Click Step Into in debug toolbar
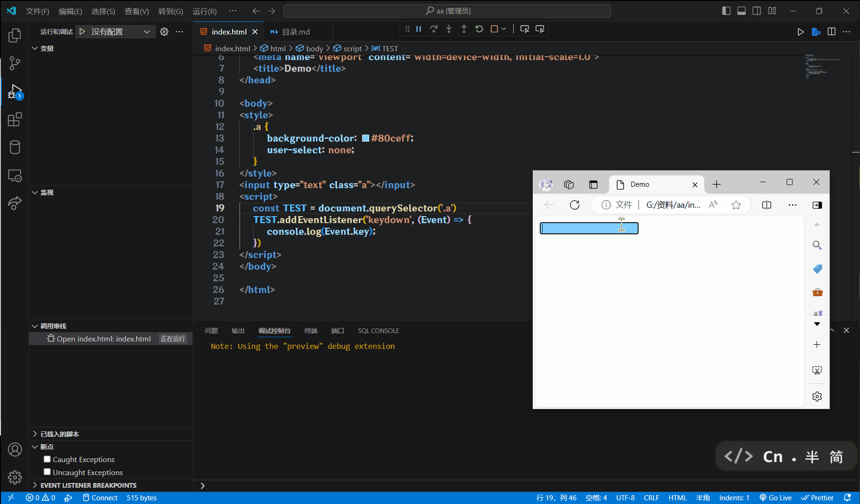 click(449, 29)
